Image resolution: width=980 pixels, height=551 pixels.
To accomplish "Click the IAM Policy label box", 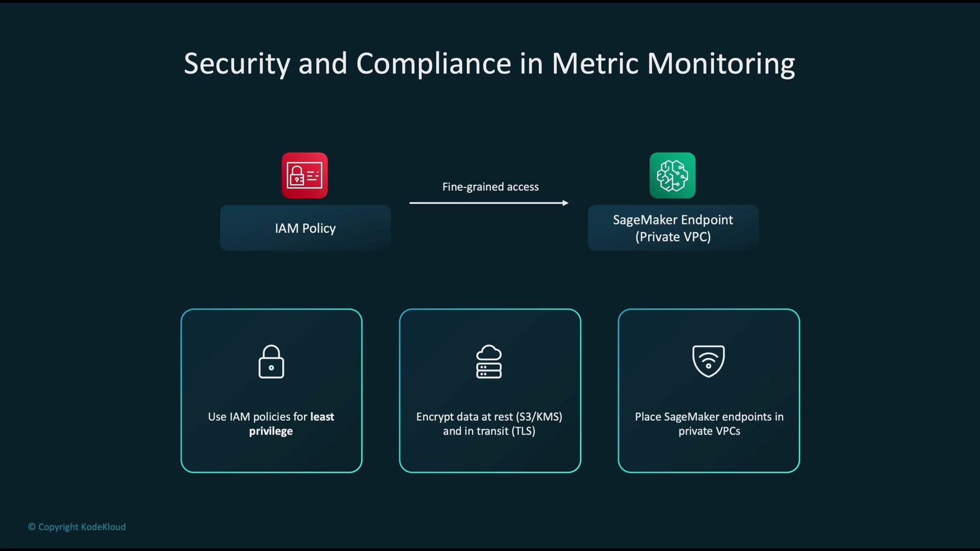I will (x=305, y=228).
